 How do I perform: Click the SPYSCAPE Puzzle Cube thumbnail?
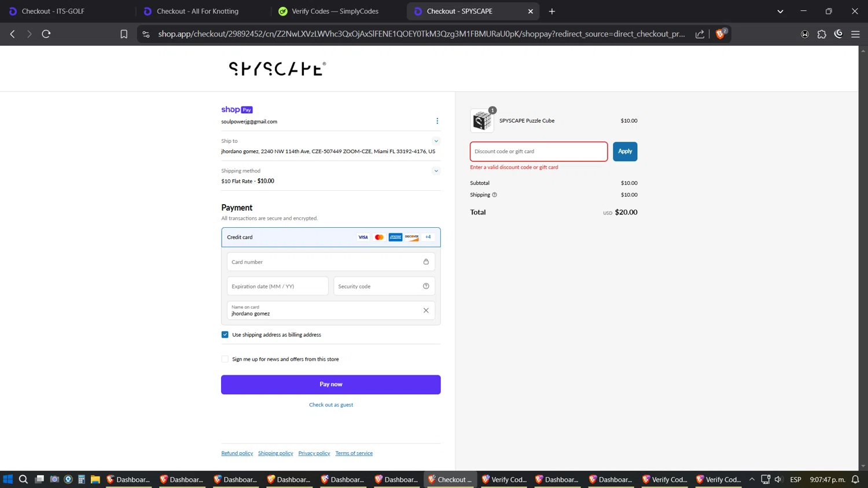pyautogui.click(x=482, y=121)
